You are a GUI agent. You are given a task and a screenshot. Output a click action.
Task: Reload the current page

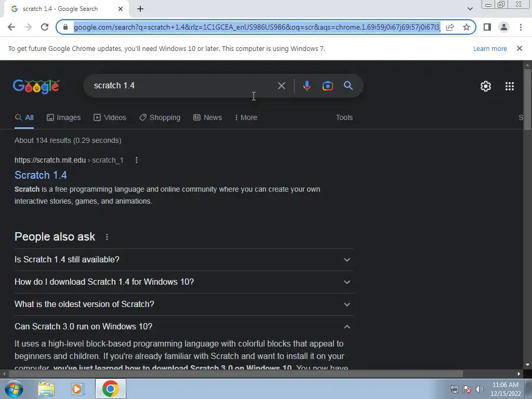(45, 27)
